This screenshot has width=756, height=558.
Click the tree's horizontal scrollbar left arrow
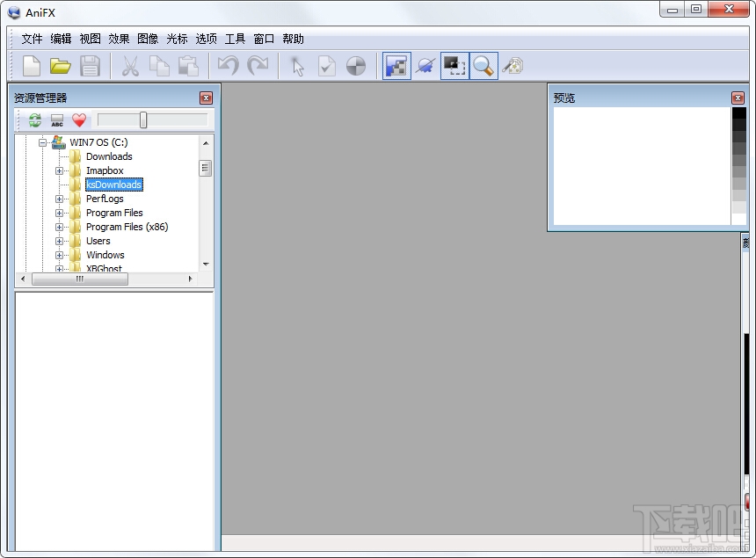pos(23,279)
